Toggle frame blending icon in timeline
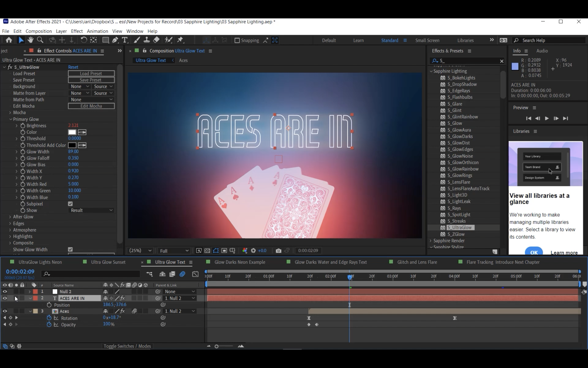The height and width of the screenshot is (368, 588). point(172,274)
